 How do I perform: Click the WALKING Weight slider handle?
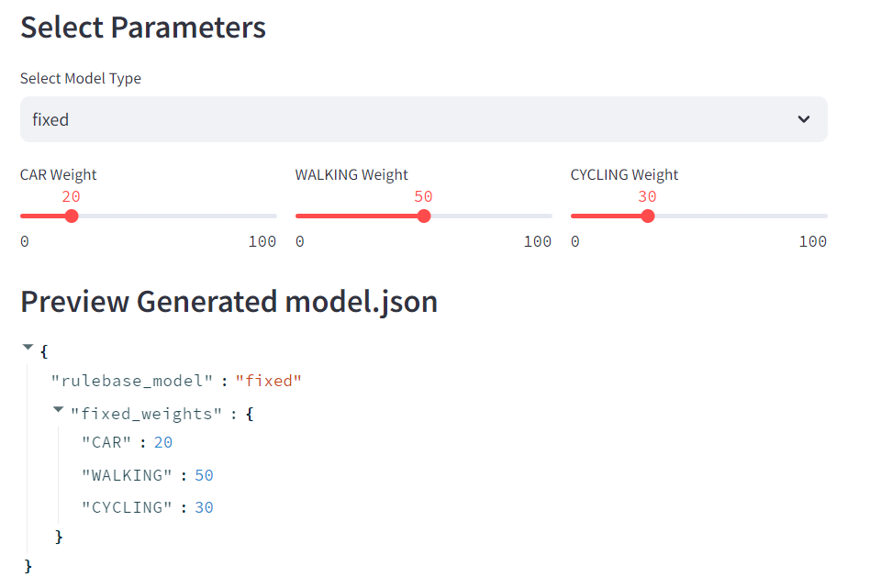click(x=424, y=216)
